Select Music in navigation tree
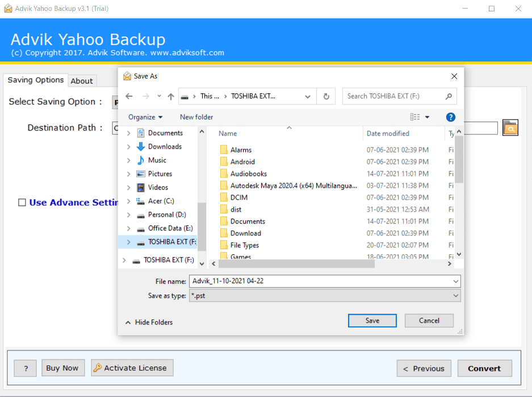This screenshot has height=397, width=532. [157, 160]
